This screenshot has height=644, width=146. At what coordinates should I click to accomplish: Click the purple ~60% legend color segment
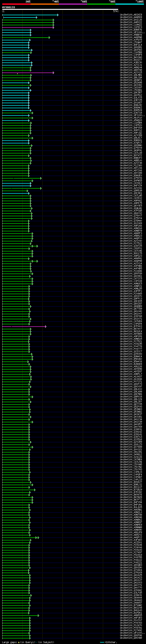(73, 4)
